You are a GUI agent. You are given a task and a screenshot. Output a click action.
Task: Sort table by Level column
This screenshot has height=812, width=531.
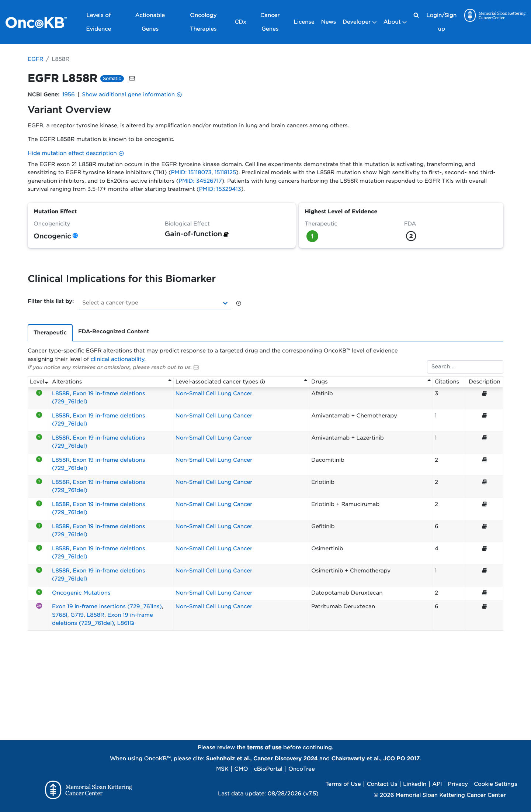point(39,382)
